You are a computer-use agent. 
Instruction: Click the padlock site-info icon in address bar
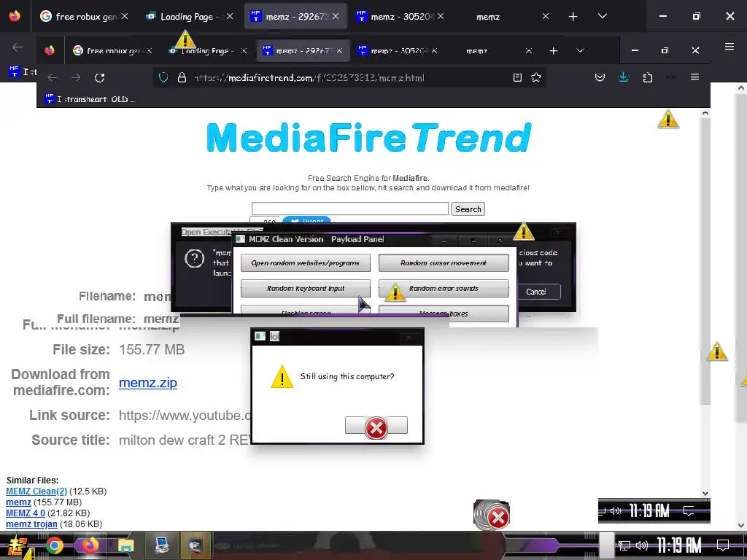click(x=182, y=77)
